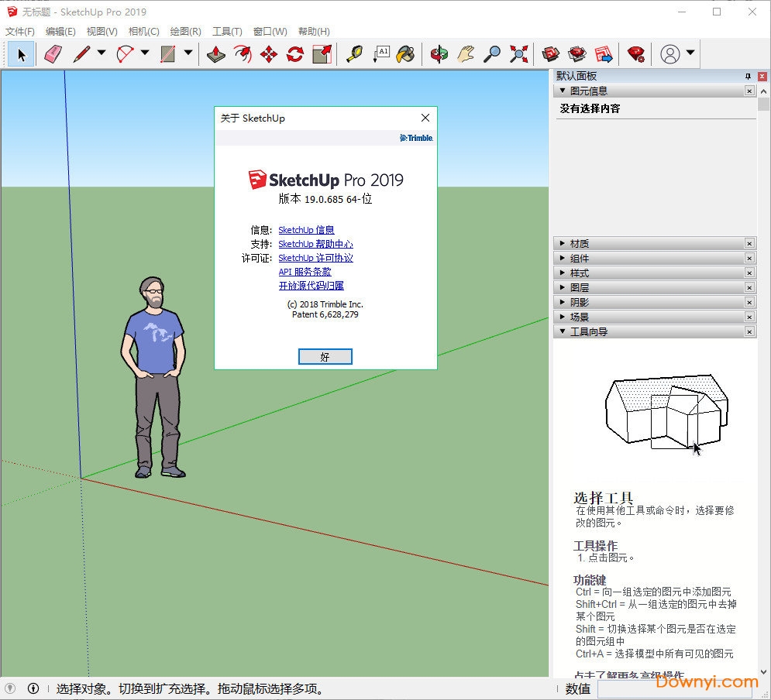
Task: Open the 相机(C) menu
Action: click(x=143, y=32)
